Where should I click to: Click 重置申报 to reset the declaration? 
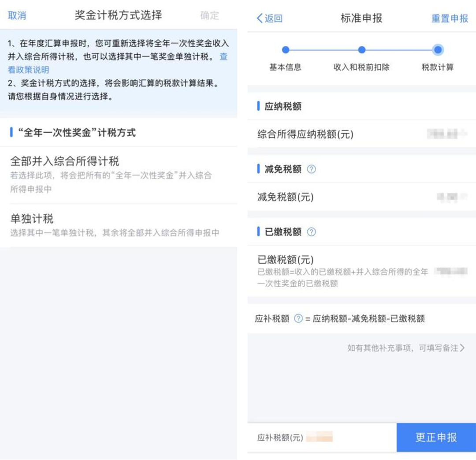[x=449, y=19]
